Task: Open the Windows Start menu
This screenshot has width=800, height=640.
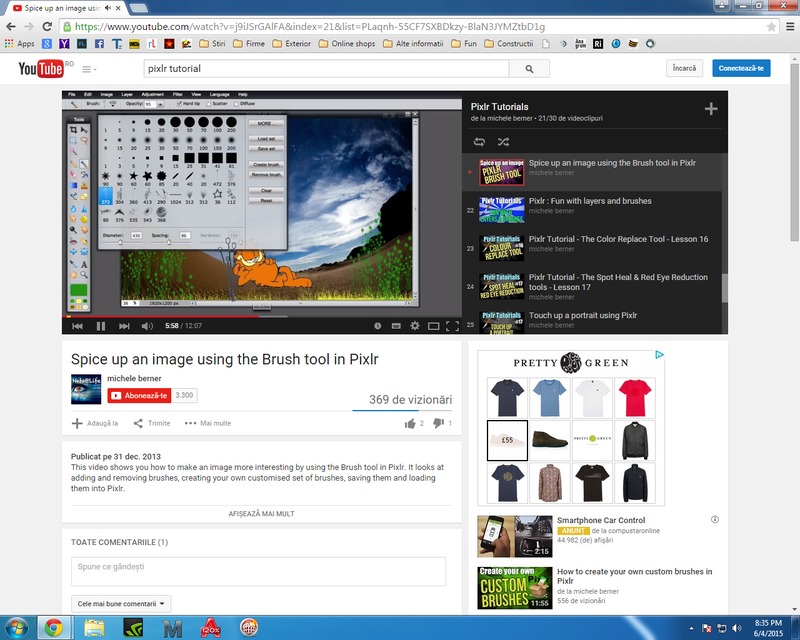Action: click(x=15, y=628)
